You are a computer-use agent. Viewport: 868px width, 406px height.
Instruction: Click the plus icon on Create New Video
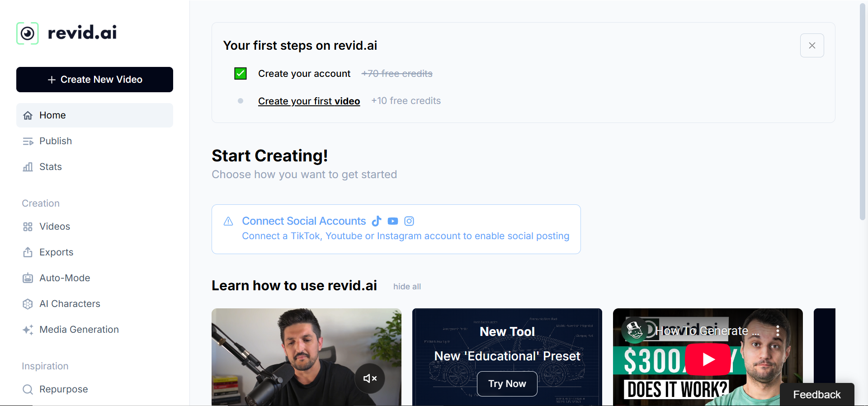pos(52,80)
